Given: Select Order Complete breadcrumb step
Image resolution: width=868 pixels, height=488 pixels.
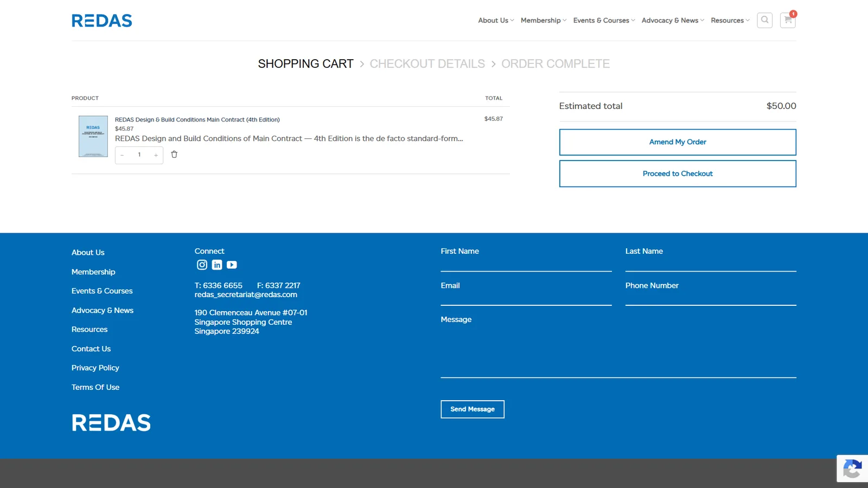Looking at the screenshot, I should pos(556,64).
